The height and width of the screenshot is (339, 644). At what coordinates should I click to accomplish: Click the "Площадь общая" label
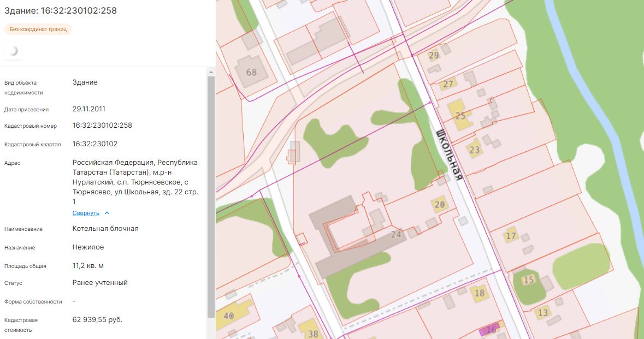(25, 266)
